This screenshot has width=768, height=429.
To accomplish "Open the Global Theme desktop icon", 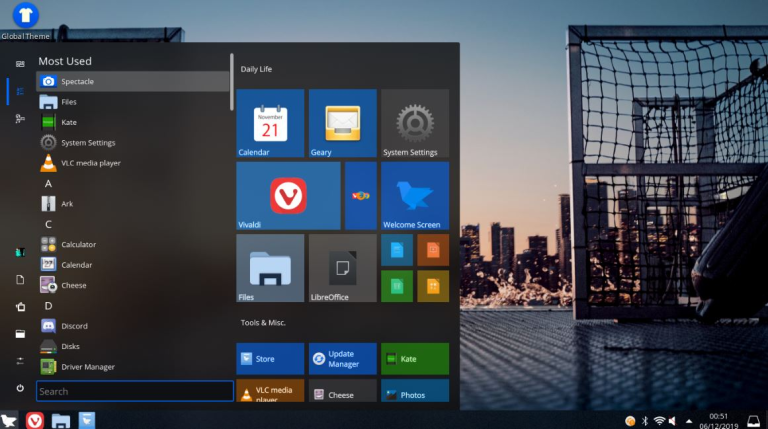I will (25, 21).
